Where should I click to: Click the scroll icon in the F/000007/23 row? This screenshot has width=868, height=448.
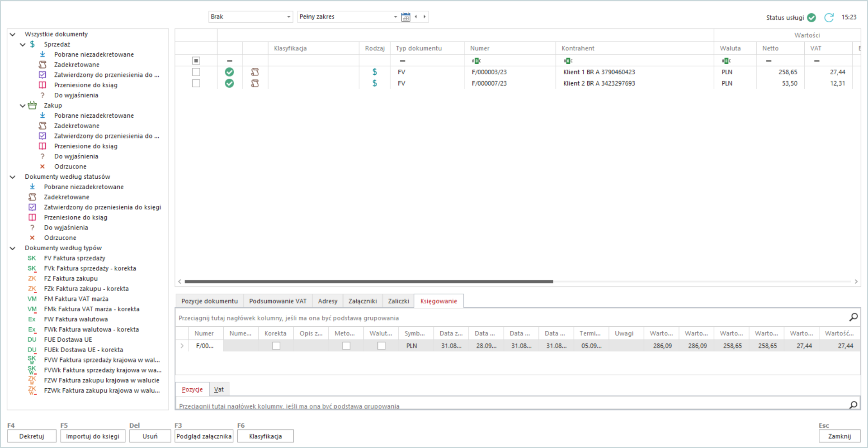[255, 83]
